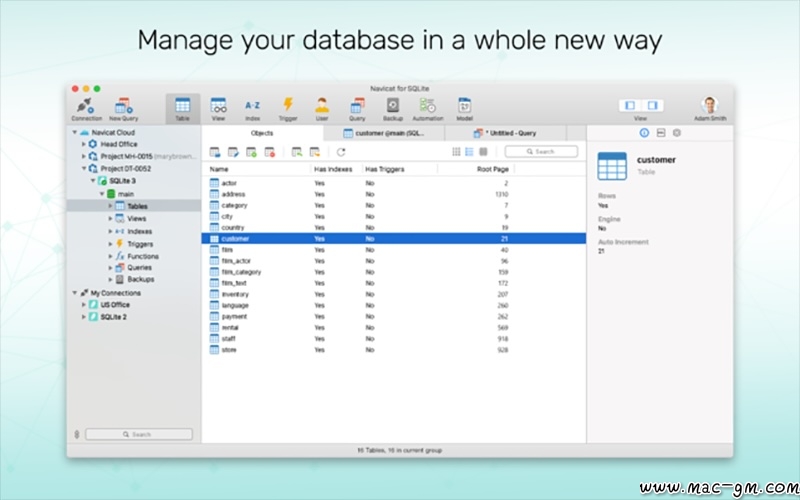Viewport: 800px width, 500px height.
Task: Click the sidebar Search field
Action: (139, 434)
